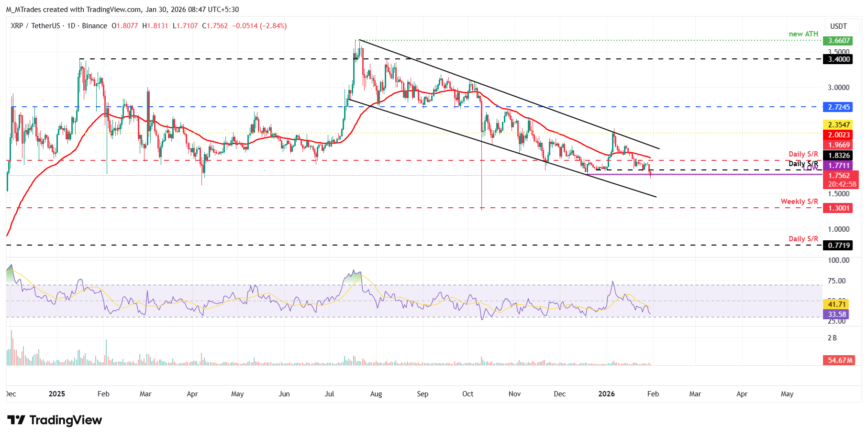
Task: Select the 1D interval label
Action: [x=71, y=26]
